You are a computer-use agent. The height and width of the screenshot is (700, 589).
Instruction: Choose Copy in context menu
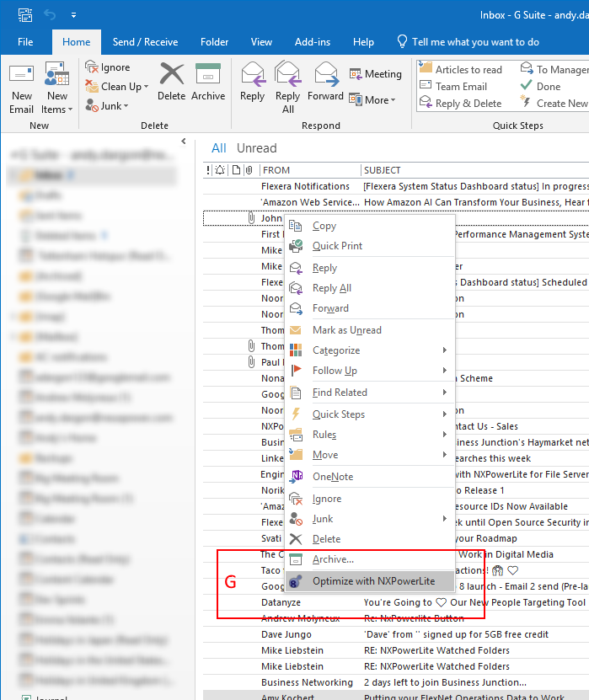tap(370, 226)
